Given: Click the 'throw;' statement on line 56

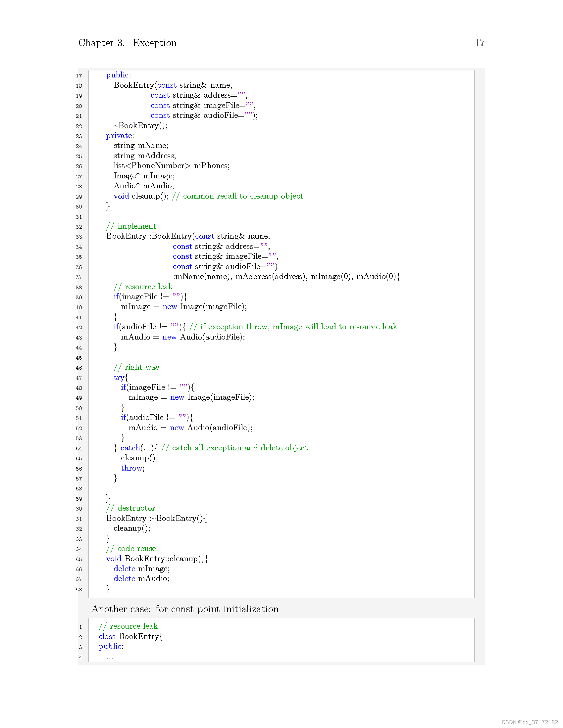Looking at the screenshot, I should 133,468.
